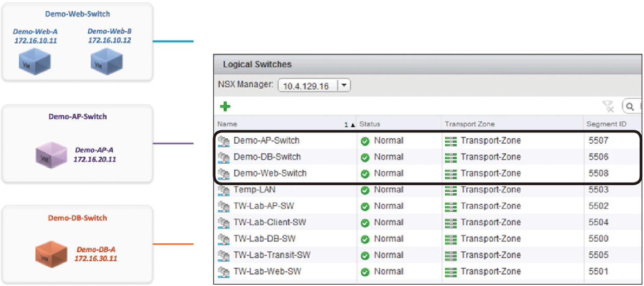Click the green status check for Demo-AP-Switch
The width and height of the screenshot is (644, 286).
click(x=365, y=141)
